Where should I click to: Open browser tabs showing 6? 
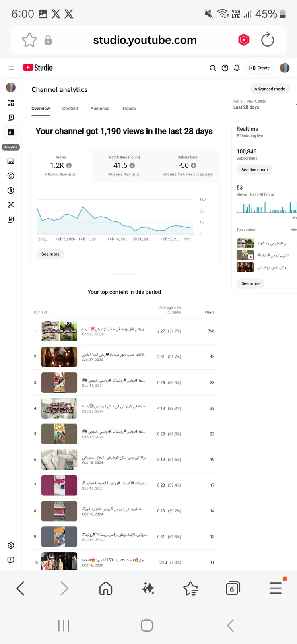click(x=233, y=588)
